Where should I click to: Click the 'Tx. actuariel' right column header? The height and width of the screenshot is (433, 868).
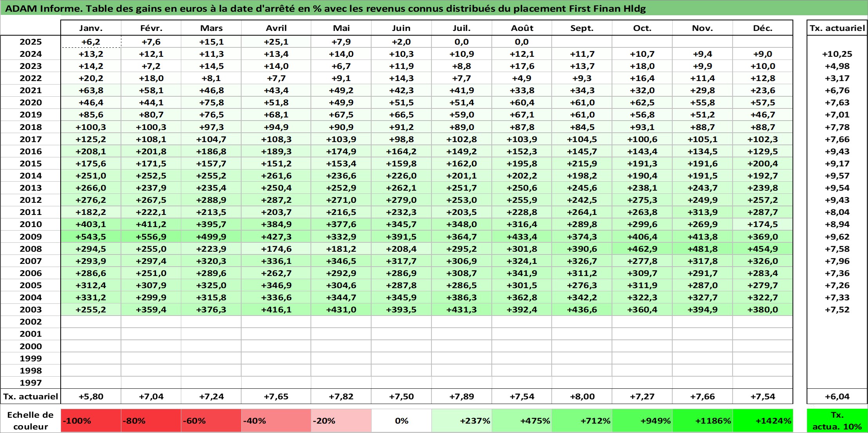tap(837, 28)
